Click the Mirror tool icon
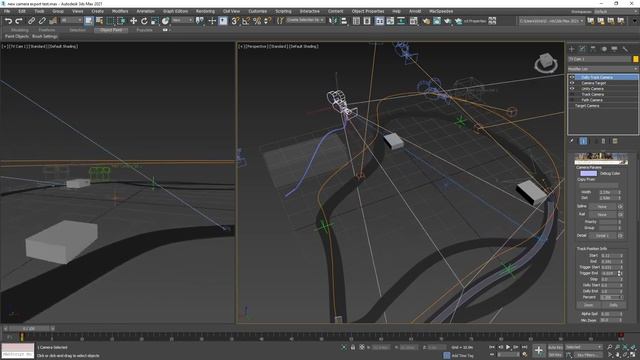640x360 pixels. pyautogui.click(x=333, y=20)
